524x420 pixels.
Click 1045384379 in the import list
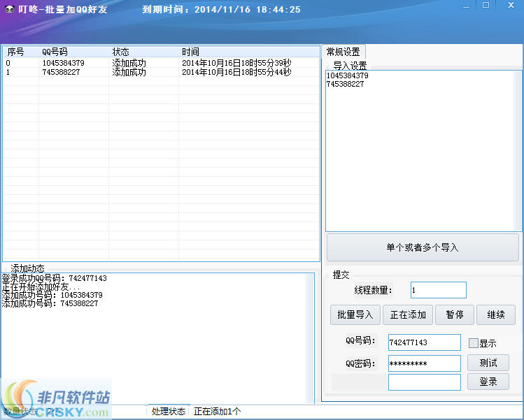(x=347, y=75)
